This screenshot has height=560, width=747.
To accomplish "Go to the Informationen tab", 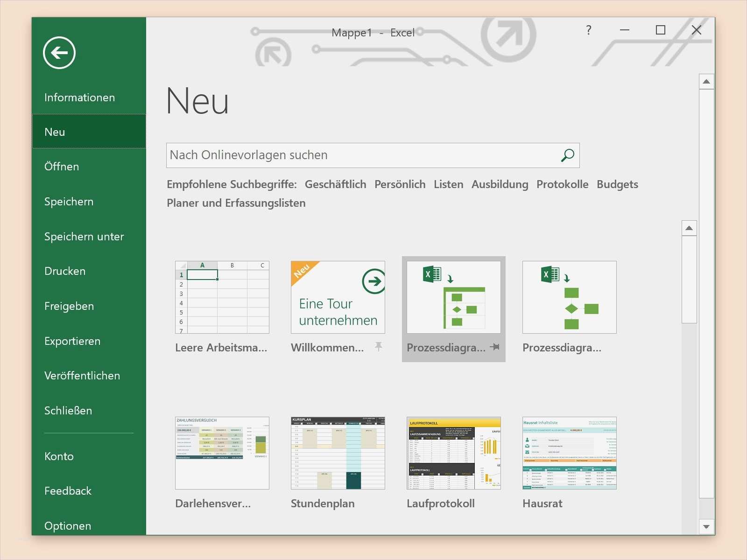I will point(79,98).
